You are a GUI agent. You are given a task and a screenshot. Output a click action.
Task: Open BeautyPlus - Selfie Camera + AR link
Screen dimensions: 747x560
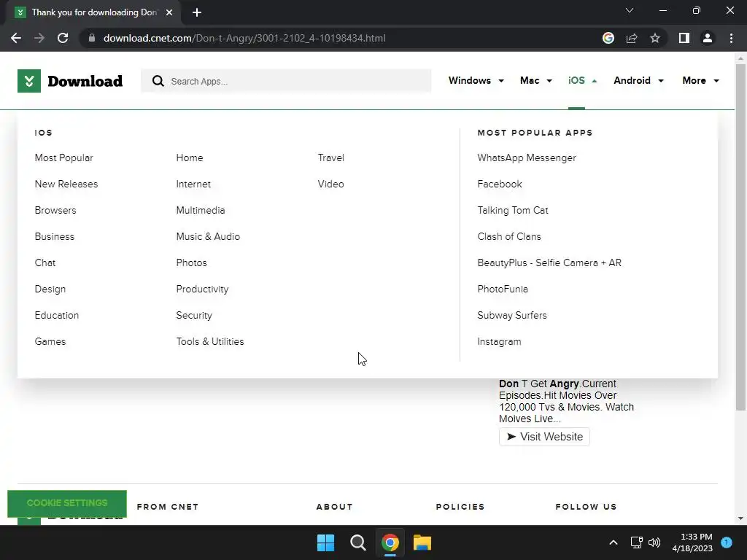click(549, 262)
